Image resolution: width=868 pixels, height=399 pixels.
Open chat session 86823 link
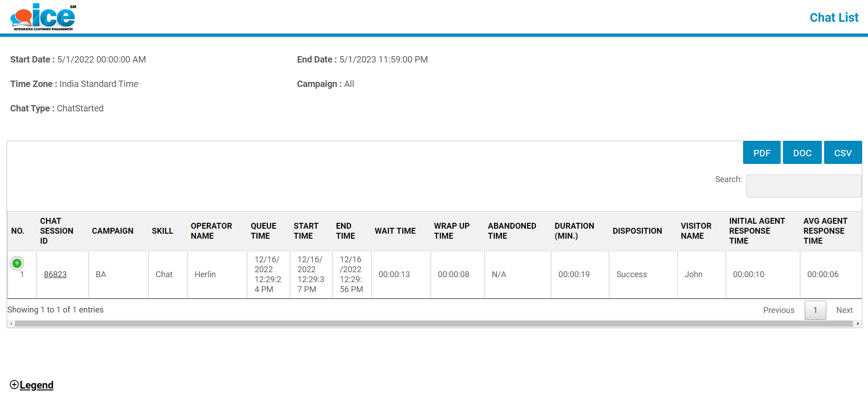[x=55, y=274]
